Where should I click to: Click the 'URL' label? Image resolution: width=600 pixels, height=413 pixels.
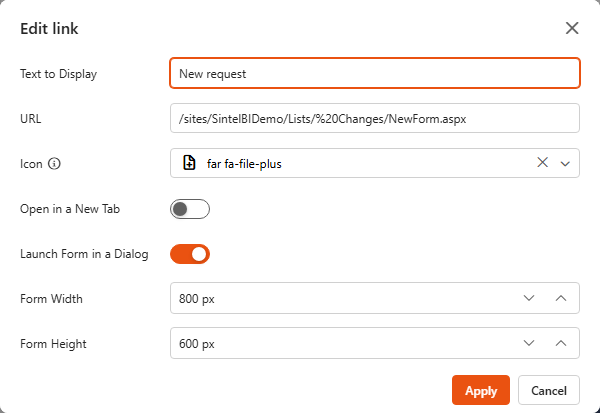tap(31, 119)
